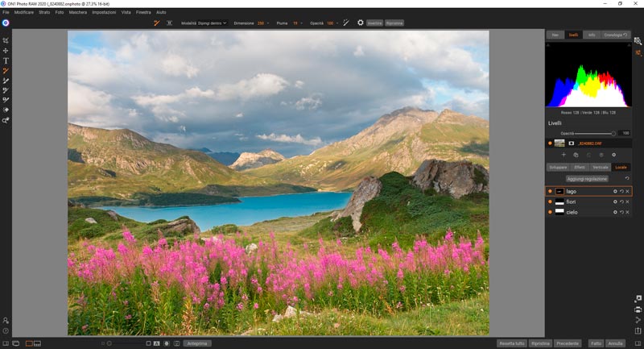Image resolution: width=644 pixels, height=349 pixels.
Task: Switch to filmstrip view mode
Action: (37, 343)
